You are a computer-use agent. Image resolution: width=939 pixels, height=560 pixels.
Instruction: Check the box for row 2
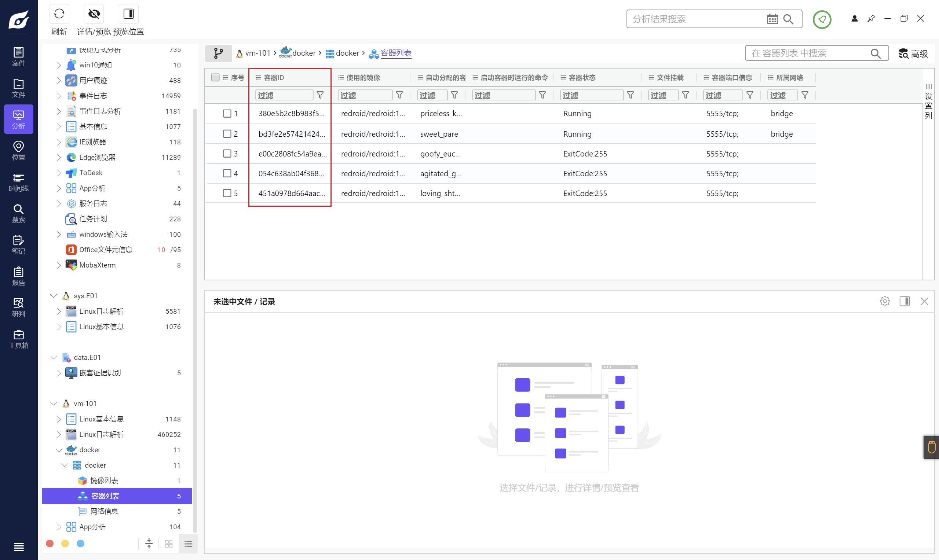227,133
